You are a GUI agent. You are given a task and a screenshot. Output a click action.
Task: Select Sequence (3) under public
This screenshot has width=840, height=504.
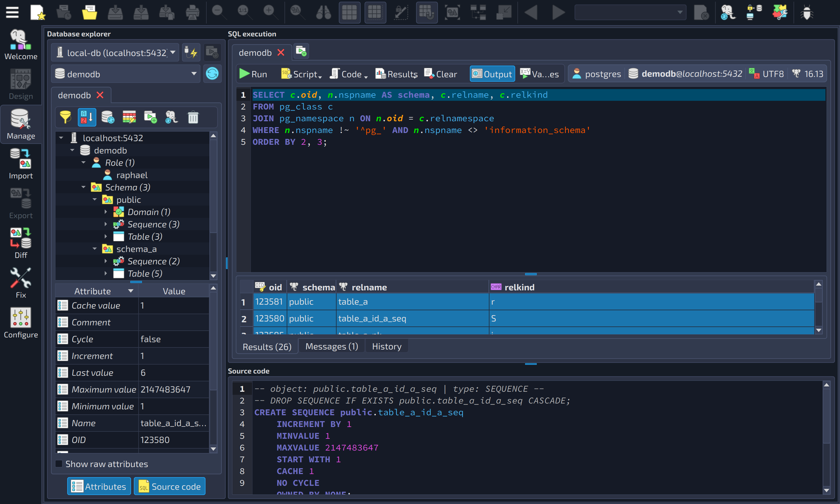pos(153,224)
